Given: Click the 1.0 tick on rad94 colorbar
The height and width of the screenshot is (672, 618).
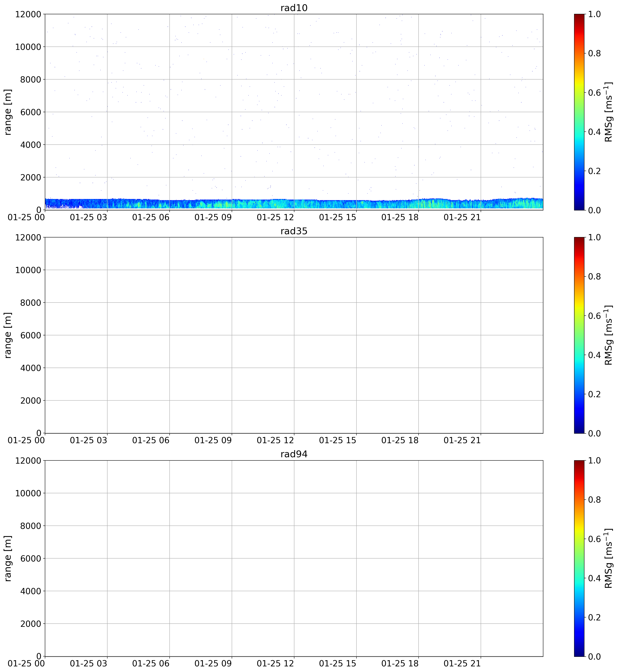Looking at the screenshot, I should click(595, 460).
